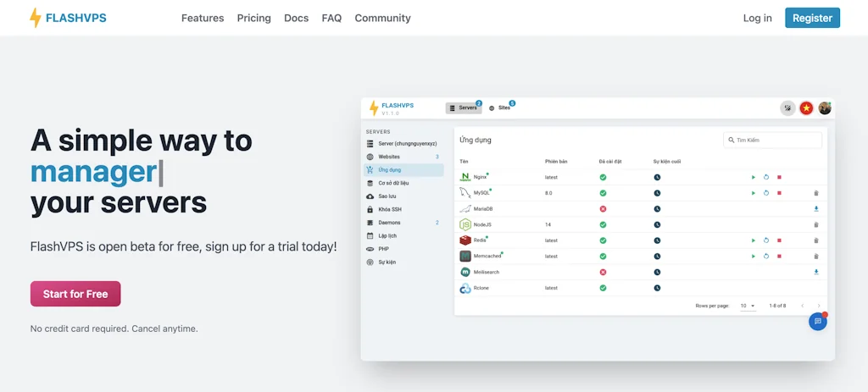Go to the next table page
This screenshot has width=868, height=392.
pyautogui.click(x=819, y=306)
